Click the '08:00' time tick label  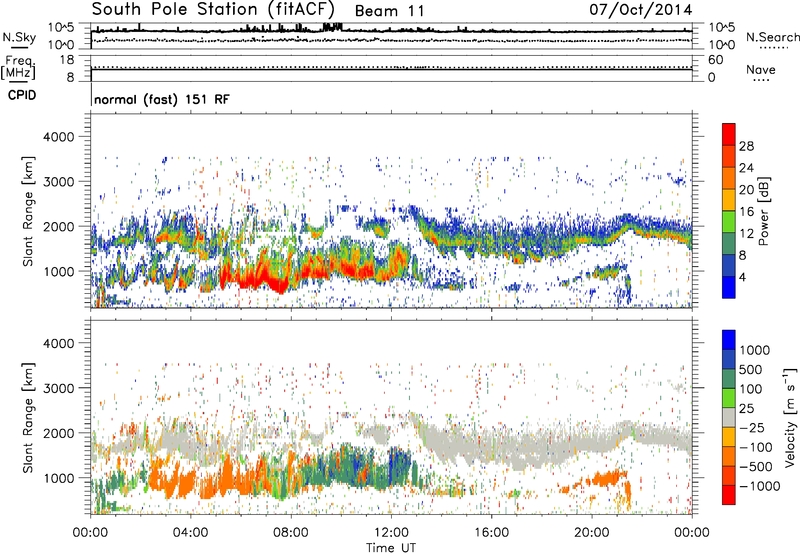click(291, 533)
